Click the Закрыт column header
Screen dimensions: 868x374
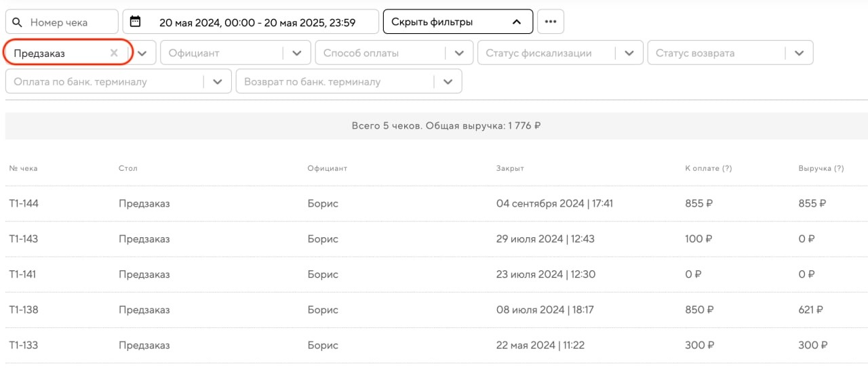coord(510,168)
